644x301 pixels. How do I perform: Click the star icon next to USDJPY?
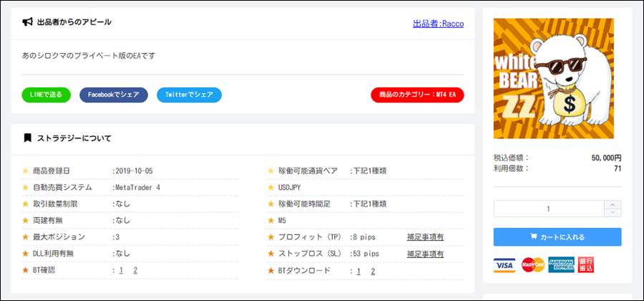(270, 188)
